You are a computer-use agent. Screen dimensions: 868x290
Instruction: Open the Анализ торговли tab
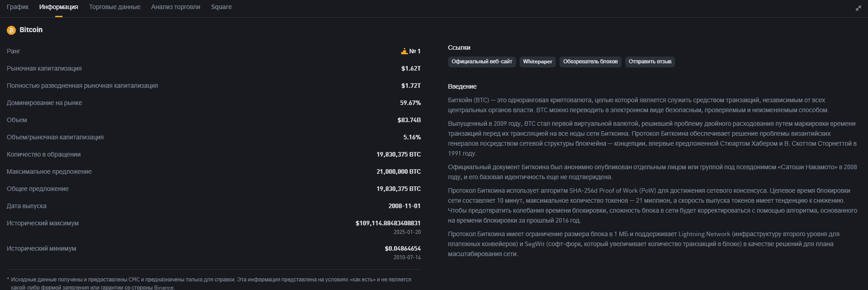176,7
